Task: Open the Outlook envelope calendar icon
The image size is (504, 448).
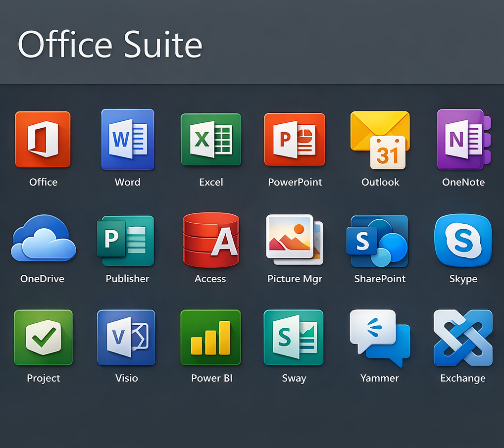Action: pyautogui.click(x=380, y=140)
